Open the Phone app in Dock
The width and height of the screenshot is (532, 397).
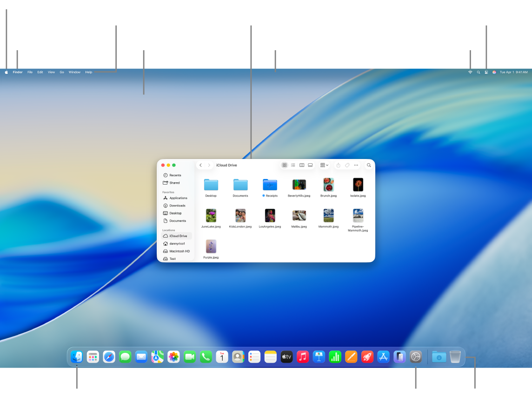pyautogui.click(x=206, y=357)
